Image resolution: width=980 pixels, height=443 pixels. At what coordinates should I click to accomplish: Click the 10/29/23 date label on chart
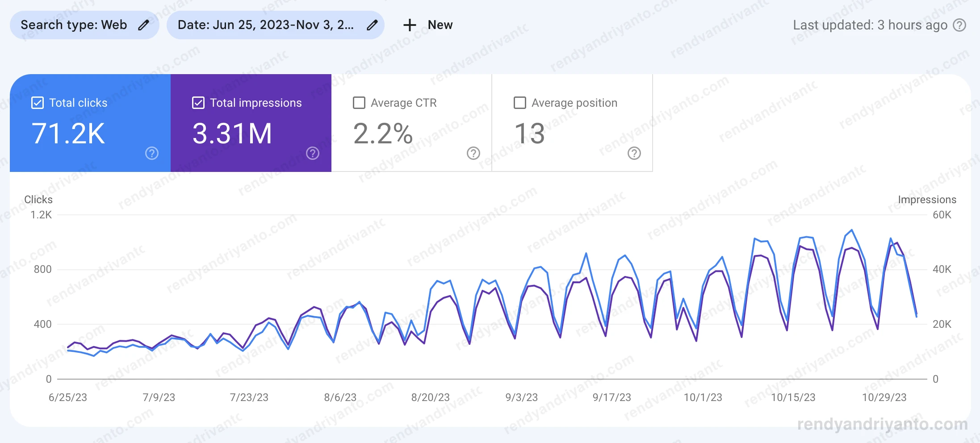click(x=884, y=397)
